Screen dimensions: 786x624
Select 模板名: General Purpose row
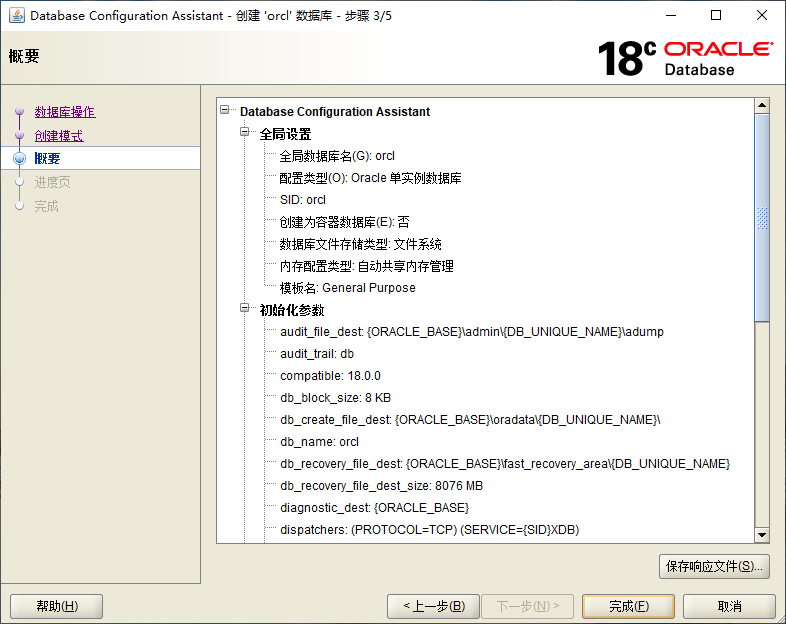[347, 288]
